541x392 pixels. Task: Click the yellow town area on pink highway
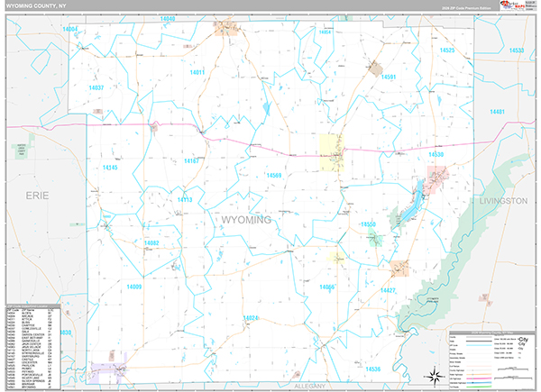[332, 152]
